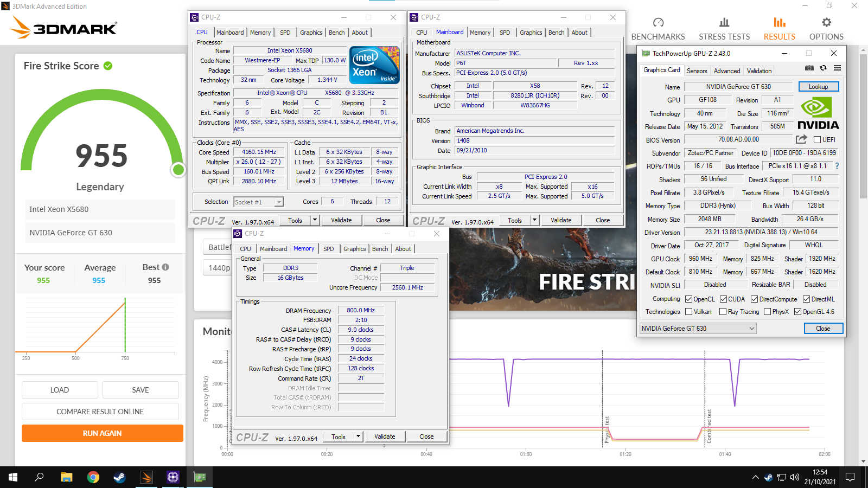Click COMPARE RESULT ONLINE button
This screenshot has height=488, width=868.
[x=100, y=412]
